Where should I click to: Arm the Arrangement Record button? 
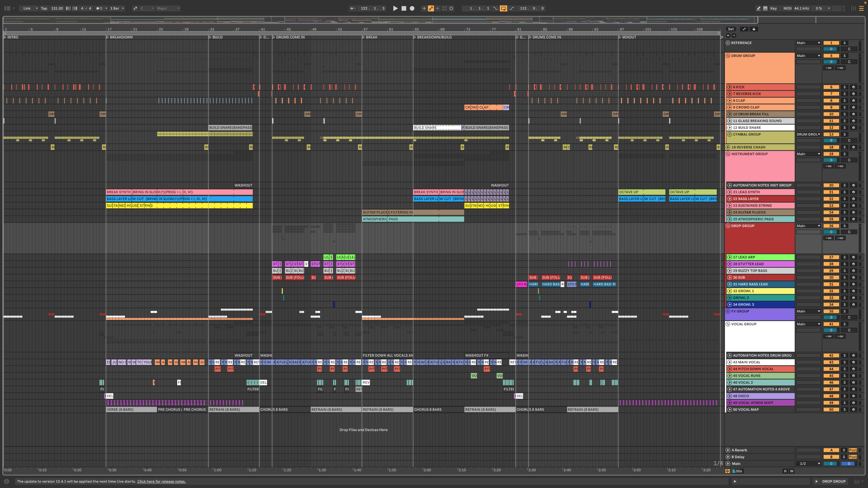pos(412,8)
